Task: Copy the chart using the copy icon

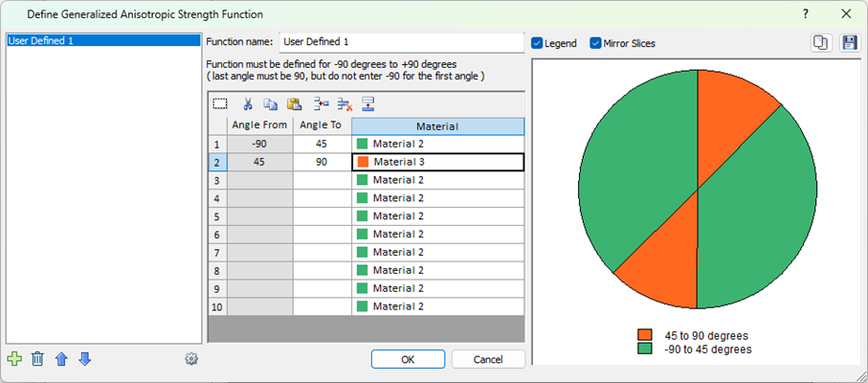Action: [x=821, y=43]
